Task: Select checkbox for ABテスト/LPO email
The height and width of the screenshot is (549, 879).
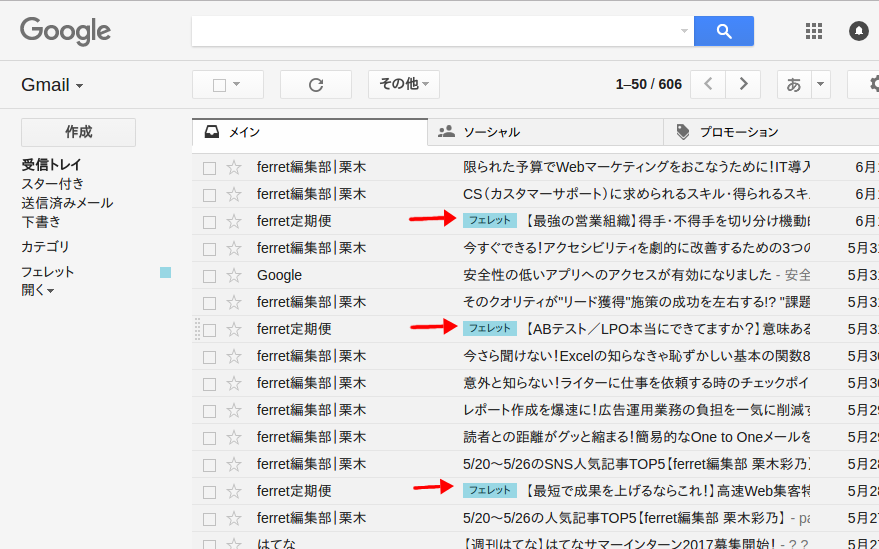Action: pyautogui.click(x=209, y=330)
